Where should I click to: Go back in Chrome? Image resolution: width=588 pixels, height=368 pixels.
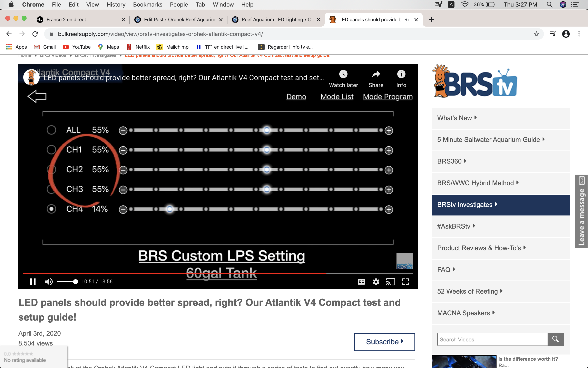[x=9, y=34]
